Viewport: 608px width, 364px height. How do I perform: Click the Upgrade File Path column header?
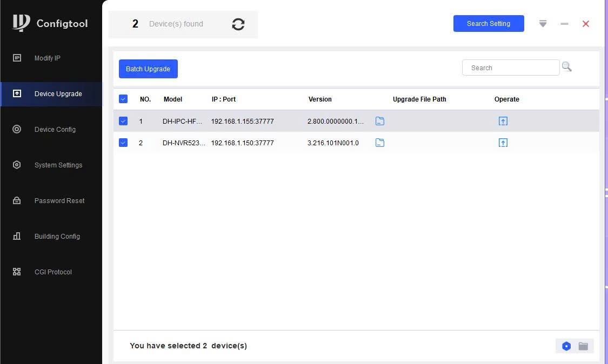tap(419, 99)
